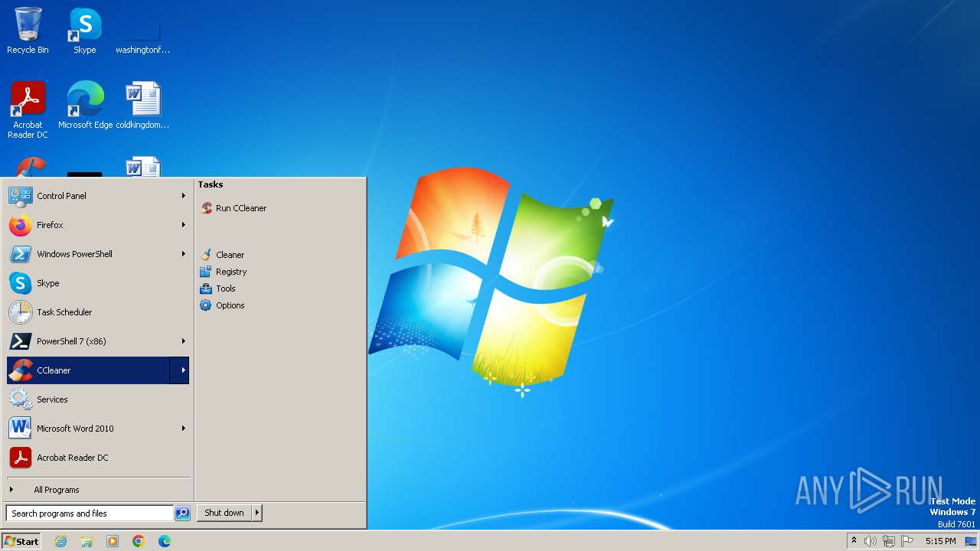Launch Firefox from the Start menu

pos(21,225)
